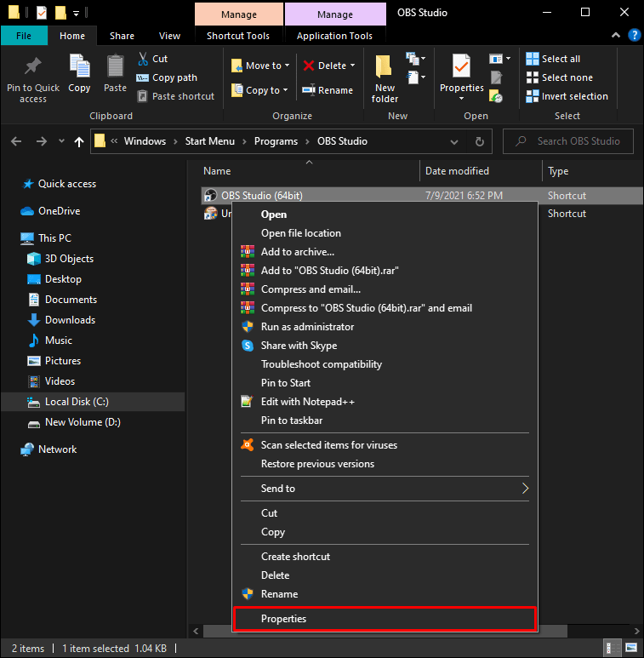The image size is (644, 658).
Task: Click Select none in ribbon
Action: [559, 77]
